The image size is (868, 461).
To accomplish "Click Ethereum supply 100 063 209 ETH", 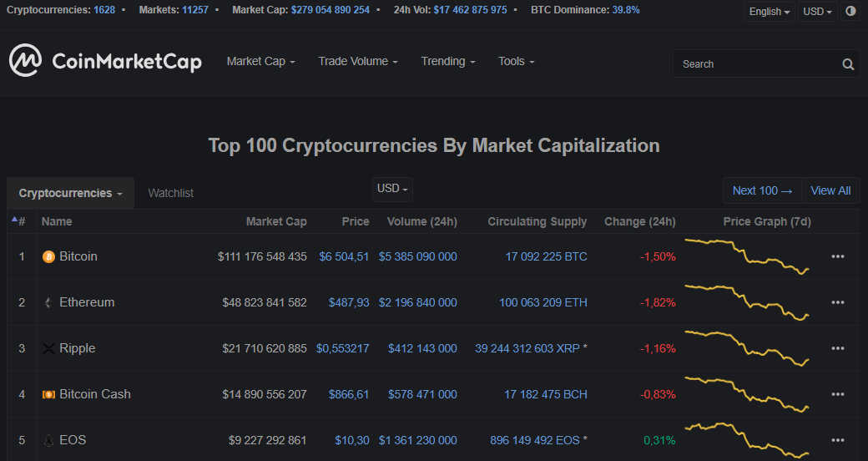I will [543, 302].
